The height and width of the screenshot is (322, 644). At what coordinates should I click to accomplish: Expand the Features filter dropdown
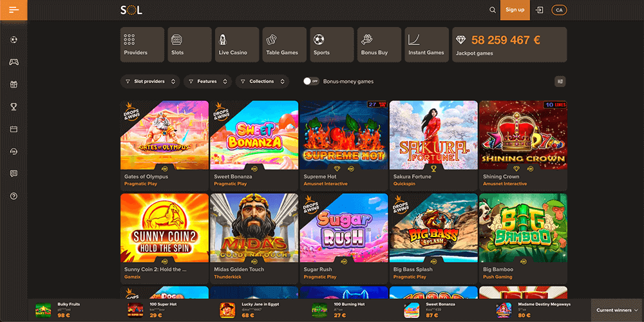208,81
